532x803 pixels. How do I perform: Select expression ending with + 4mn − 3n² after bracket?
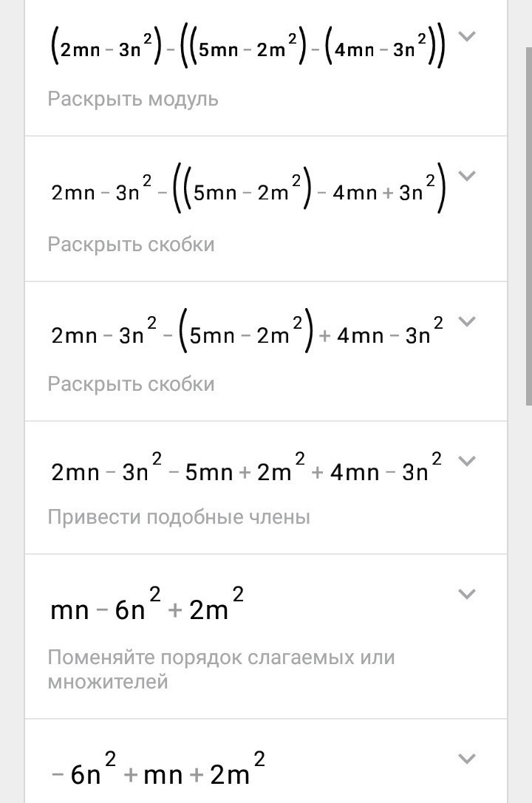point(247,335)
